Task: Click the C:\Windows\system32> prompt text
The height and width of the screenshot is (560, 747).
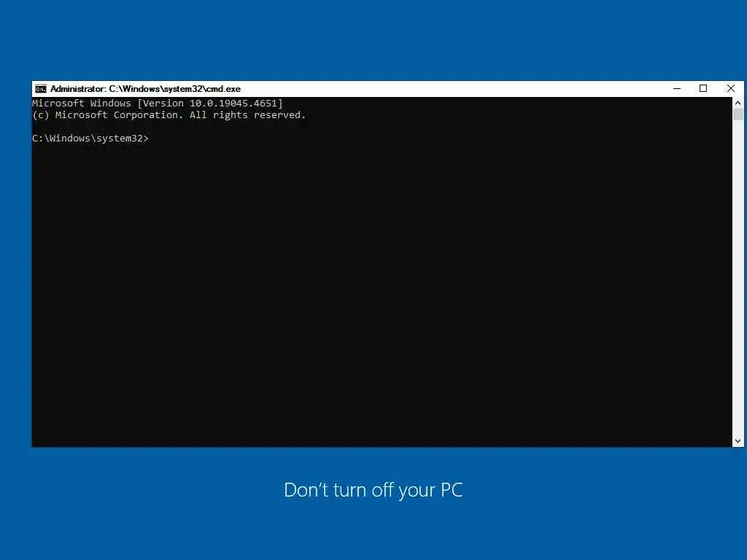Action: point(90,138)
